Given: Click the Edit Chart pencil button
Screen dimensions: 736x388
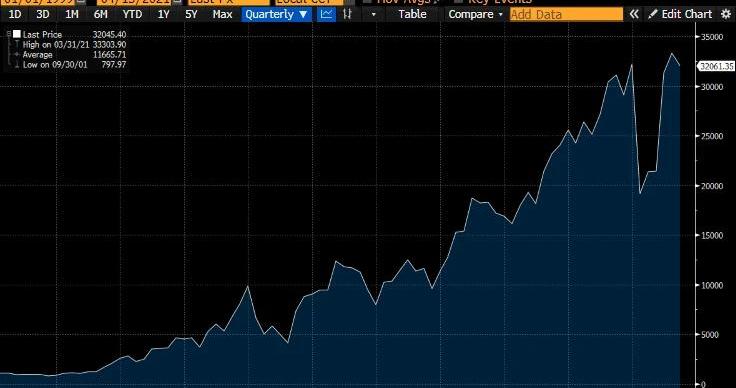Looking at the screenshot, I should pyautogui.click(x=680, y=14).
